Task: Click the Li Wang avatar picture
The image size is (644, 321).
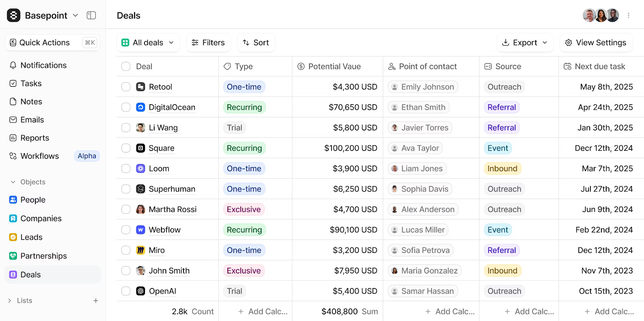Action: pos(140,128)
